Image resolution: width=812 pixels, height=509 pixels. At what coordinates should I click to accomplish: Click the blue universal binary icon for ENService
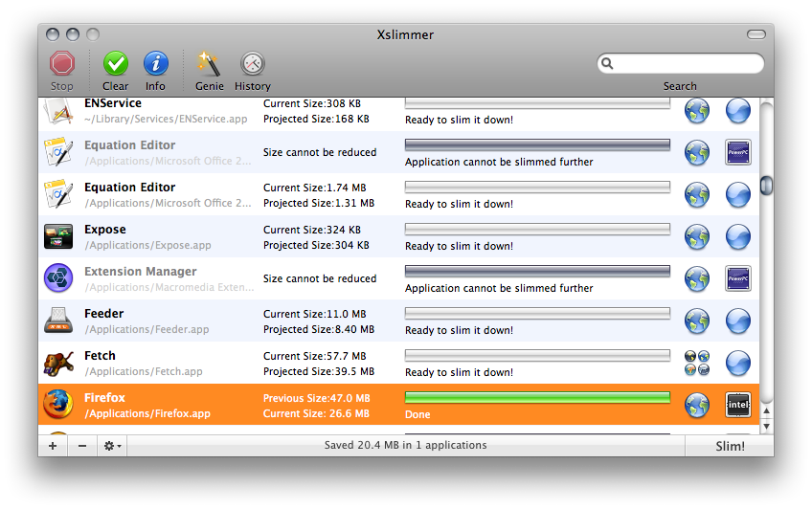pos(738,111)
